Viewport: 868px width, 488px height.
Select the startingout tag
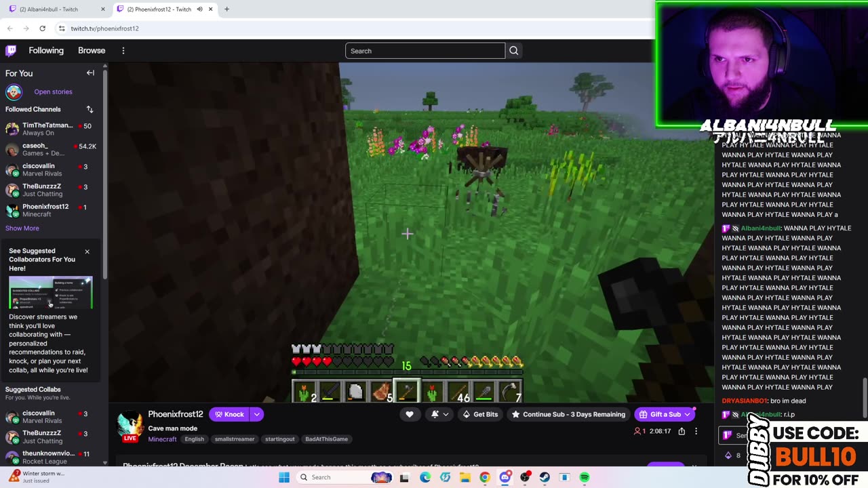point(280,439)
